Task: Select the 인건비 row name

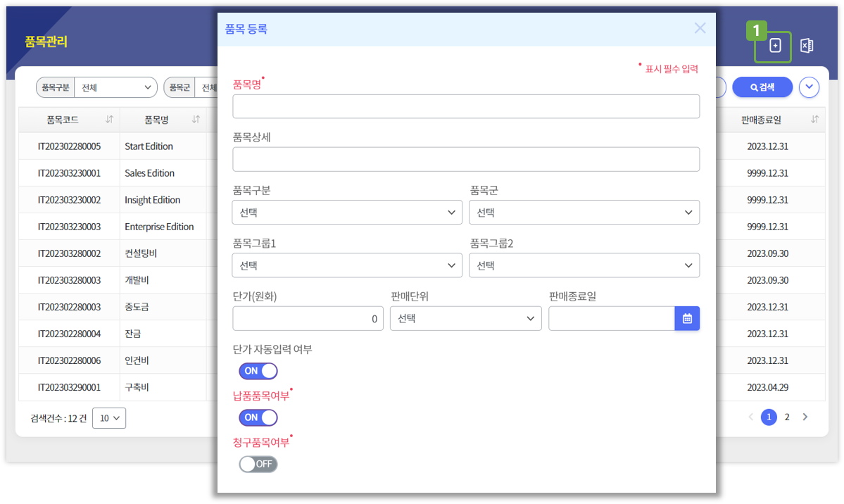Action: click(137, 361)
